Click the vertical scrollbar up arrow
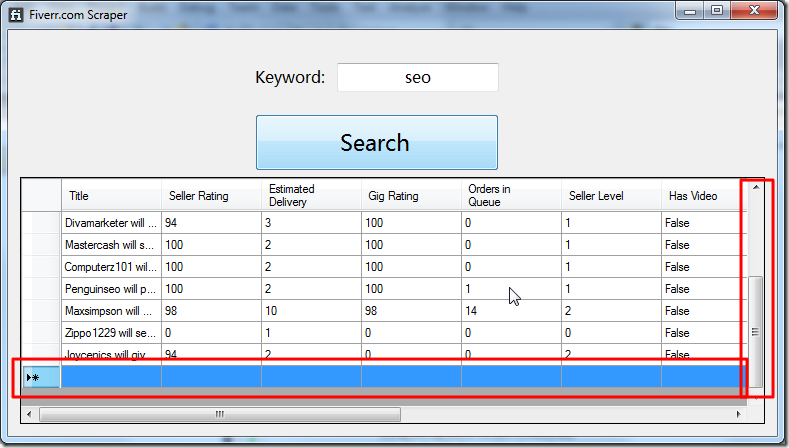The image size is (789, 448). 756,187
